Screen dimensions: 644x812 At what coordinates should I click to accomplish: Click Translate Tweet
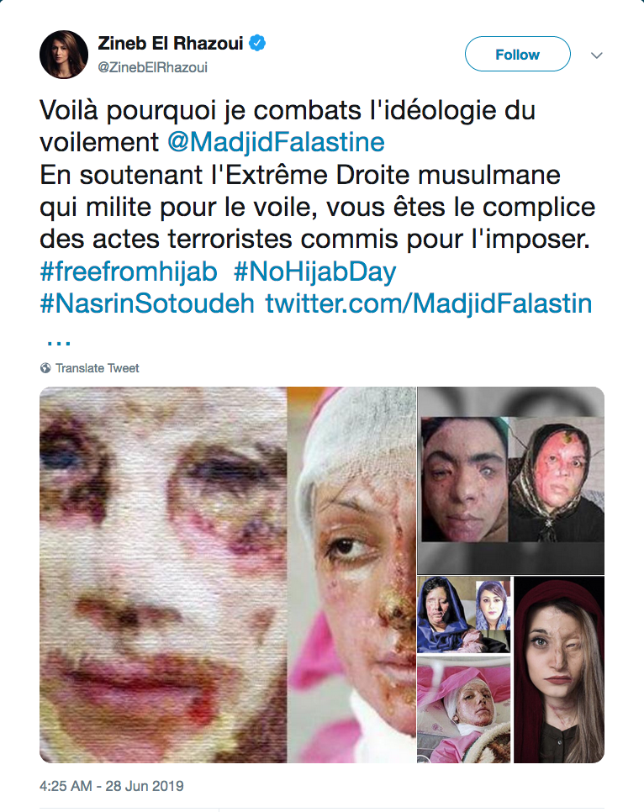[98, 368]
